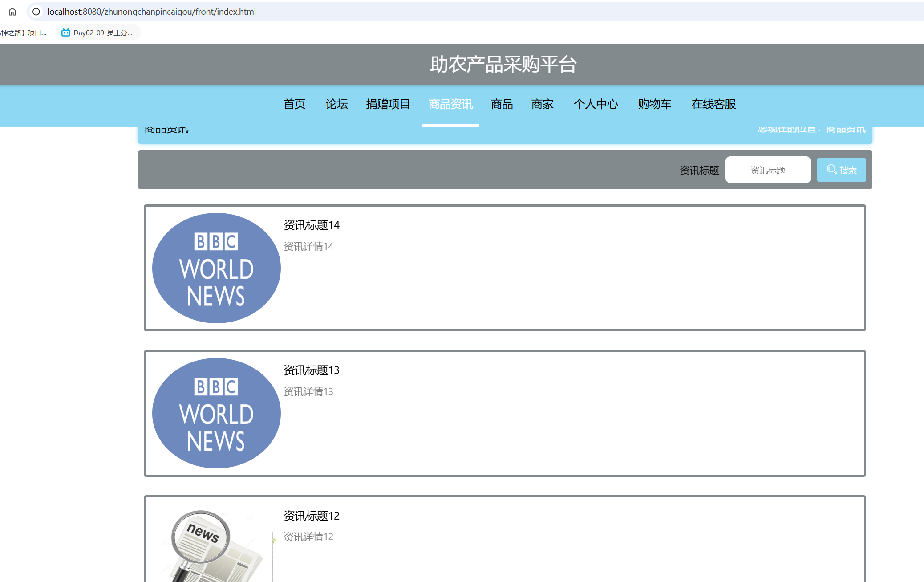Viewport: 924px width, 582px height.
Task: Click the 资讯详情13 description text
Action: (308, 392)
